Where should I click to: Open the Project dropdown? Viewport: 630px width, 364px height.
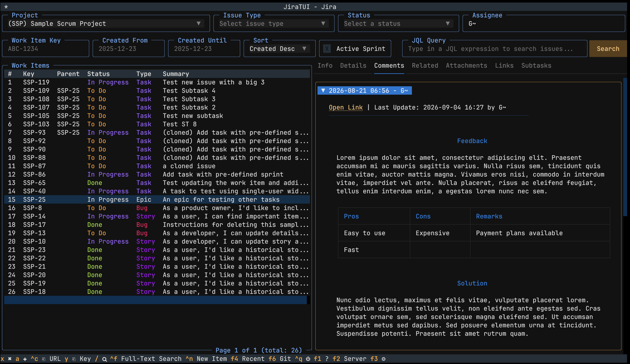click(106, 24)
